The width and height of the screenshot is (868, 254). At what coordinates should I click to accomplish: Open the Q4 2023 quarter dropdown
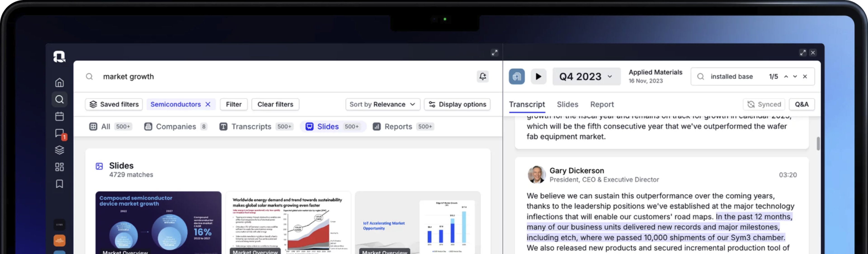[x=586, y=77]
